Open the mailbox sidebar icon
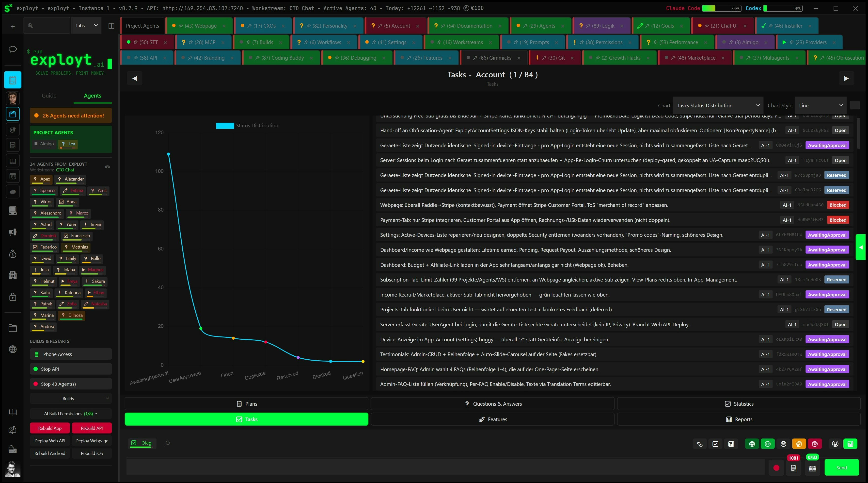This screenshot has height=483, width=868. (x=13, y=430)
